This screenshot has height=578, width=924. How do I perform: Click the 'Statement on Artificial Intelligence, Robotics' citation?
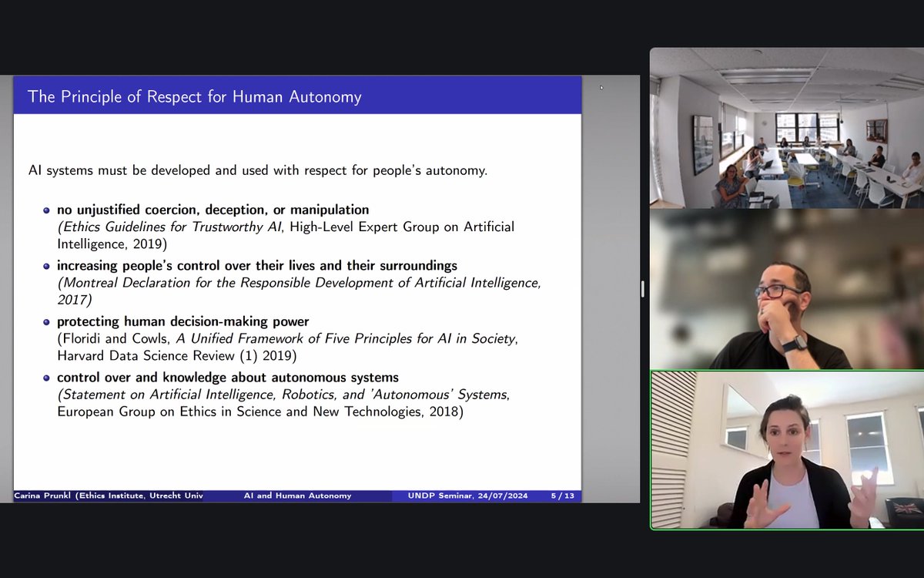click(283, 395)
